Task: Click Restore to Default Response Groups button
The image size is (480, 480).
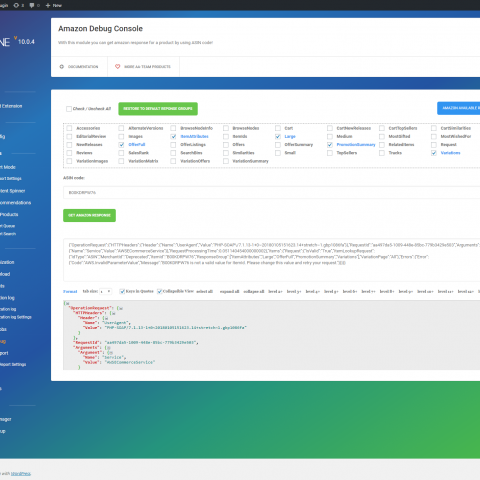Action: pyautogui.click(x=158, y=109)
